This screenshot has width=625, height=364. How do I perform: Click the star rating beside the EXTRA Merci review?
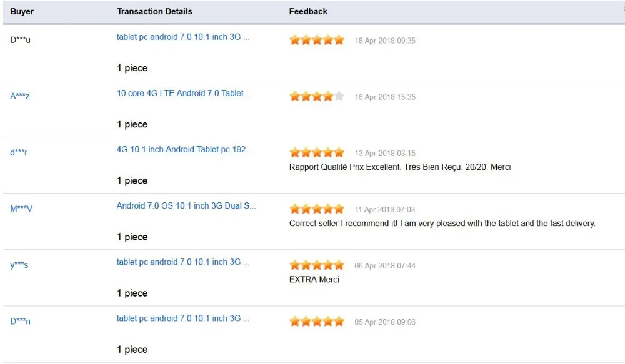(317, 265)
